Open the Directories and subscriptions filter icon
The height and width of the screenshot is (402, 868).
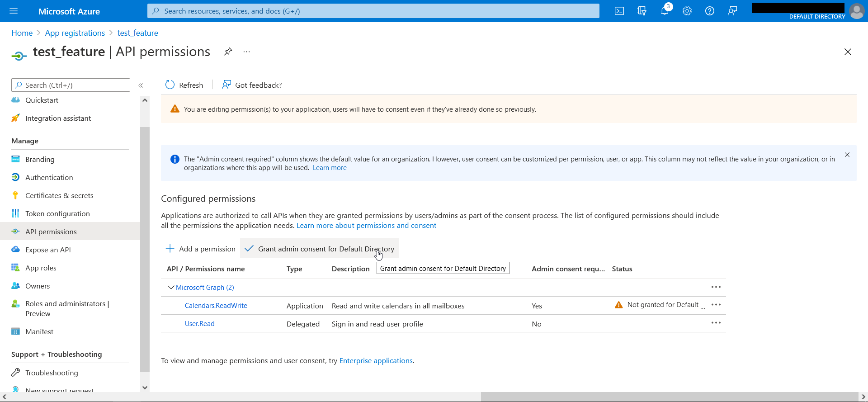642,11
